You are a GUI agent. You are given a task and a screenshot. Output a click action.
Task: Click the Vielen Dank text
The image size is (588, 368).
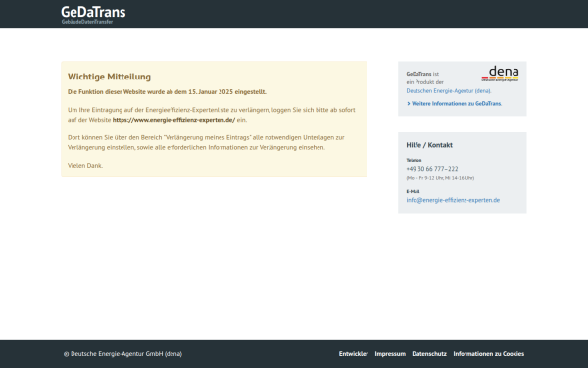click(x=85, y=165)
